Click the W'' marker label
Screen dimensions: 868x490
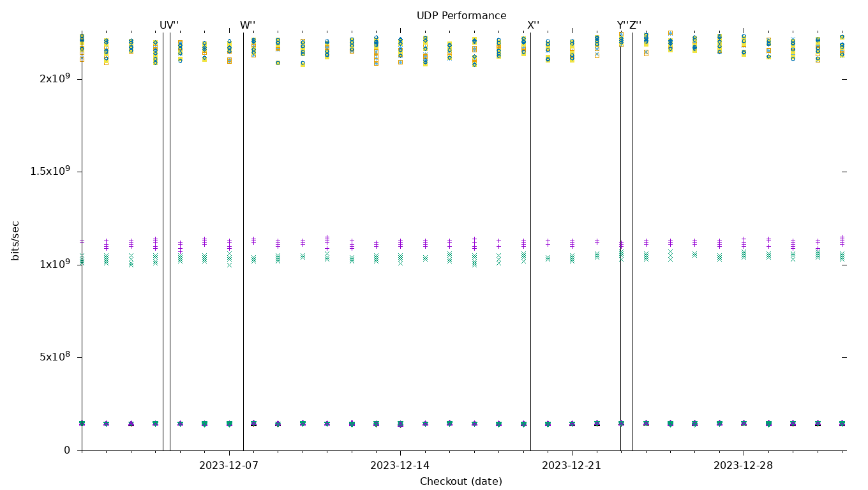[248, 26]
